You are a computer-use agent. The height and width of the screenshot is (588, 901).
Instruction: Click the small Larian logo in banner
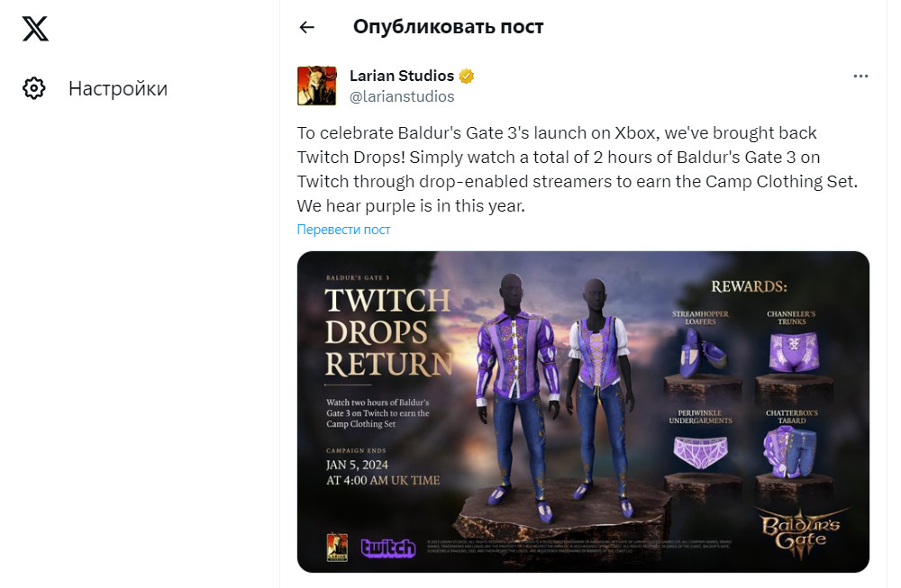337,546
